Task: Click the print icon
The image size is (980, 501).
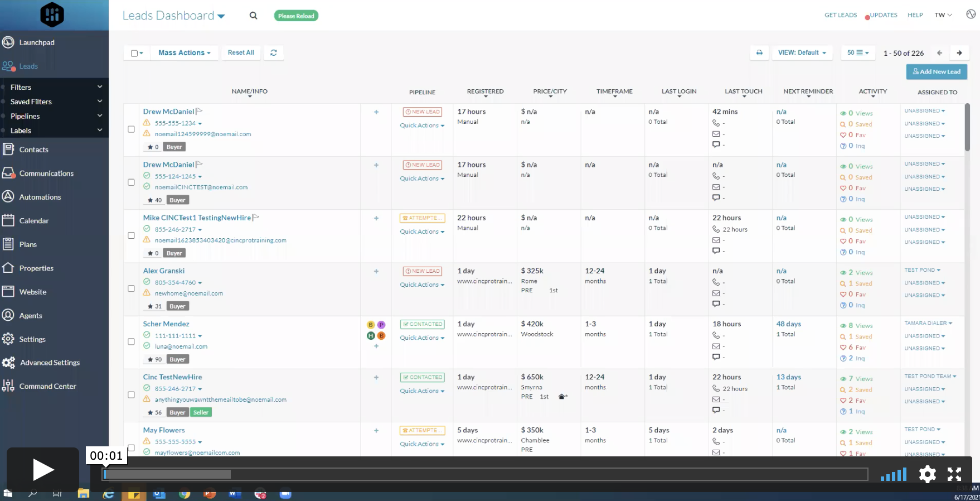Action: pos(759,53)
